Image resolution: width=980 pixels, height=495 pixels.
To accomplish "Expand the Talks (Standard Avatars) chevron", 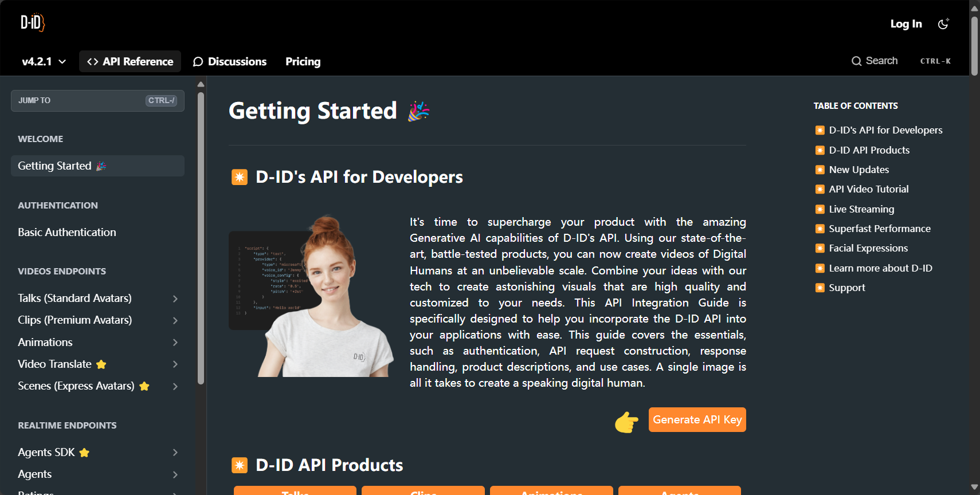I will [x=175, y=298].
